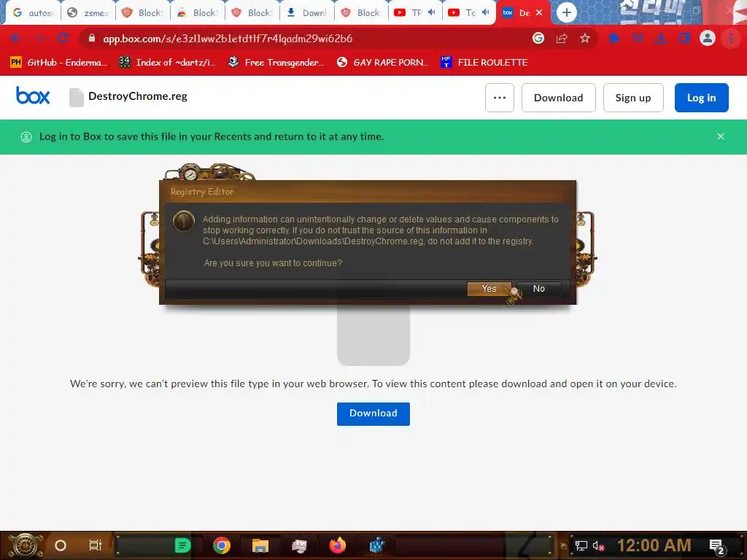Reload the current page

[x=63, y=38]
